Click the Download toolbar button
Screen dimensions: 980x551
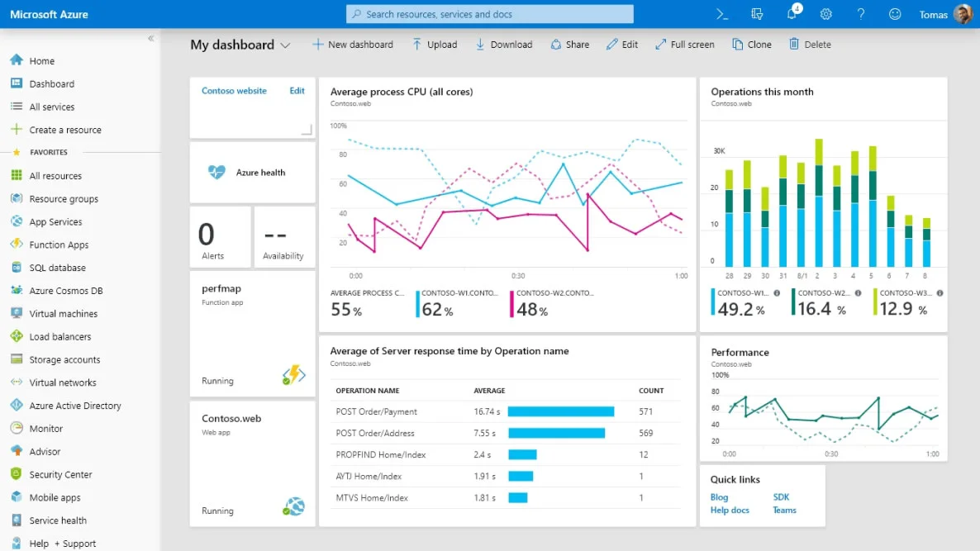click(504, 45)
